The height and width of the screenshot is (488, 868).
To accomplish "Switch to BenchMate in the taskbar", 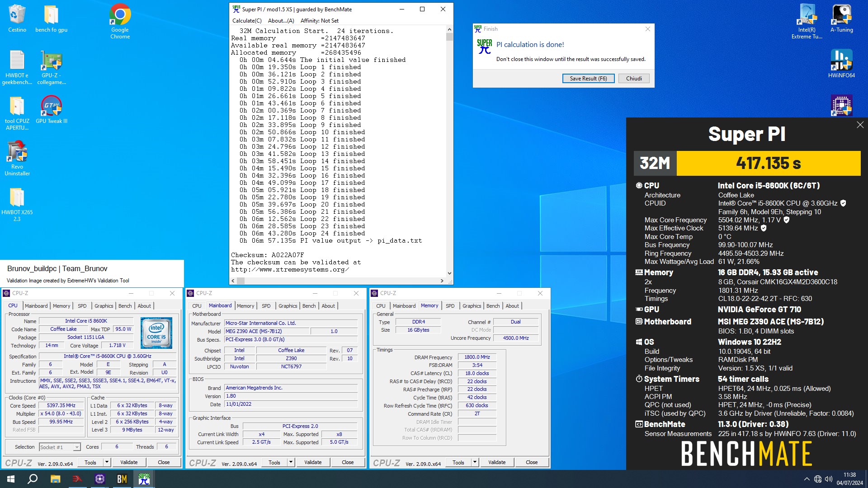I will click(122, 479).
